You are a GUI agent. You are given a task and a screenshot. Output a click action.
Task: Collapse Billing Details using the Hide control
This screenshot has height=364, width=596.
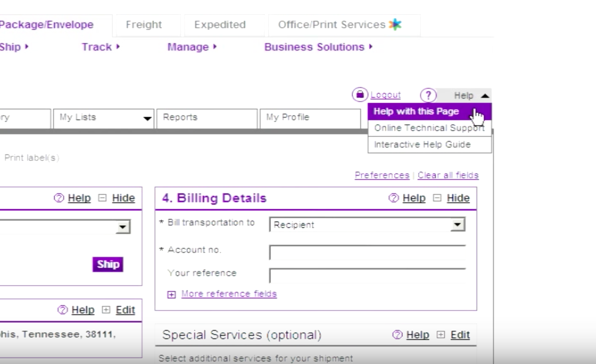[x=458, y=198]
